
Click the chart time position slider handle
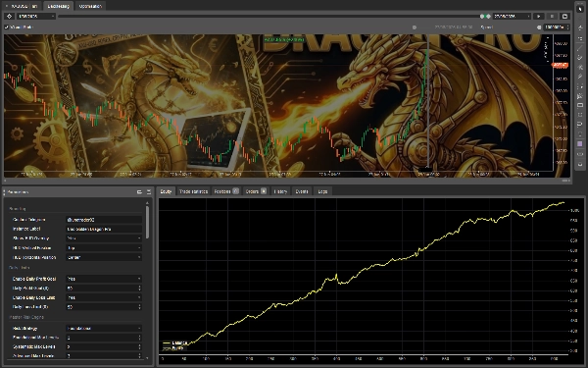coord(415,27)
